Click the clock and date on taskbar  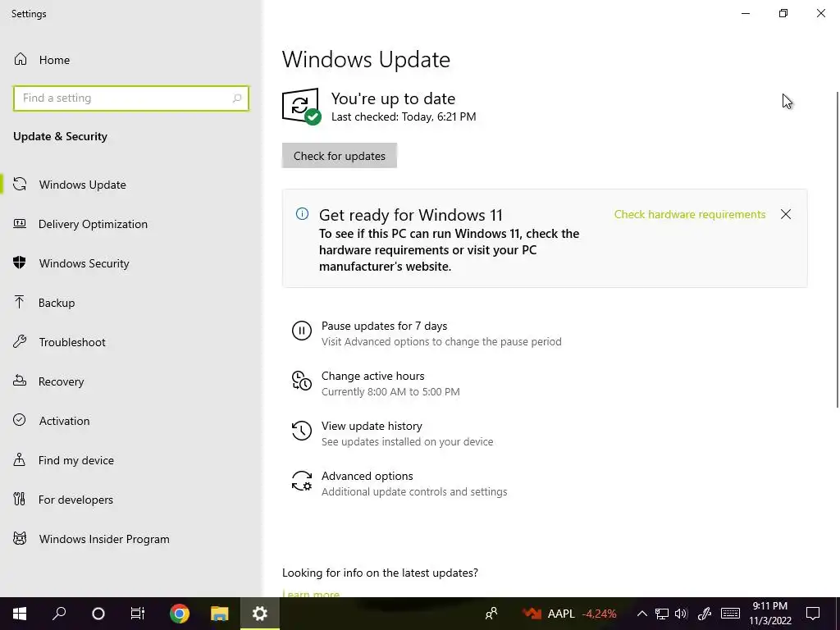point(769,614)
